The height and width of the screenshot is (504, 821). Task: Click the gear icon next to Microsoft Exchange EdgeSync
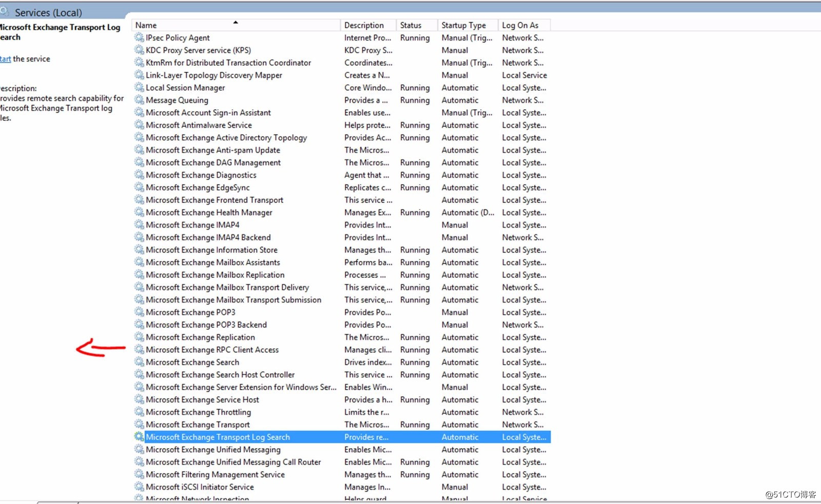click(x=139, y=187)
